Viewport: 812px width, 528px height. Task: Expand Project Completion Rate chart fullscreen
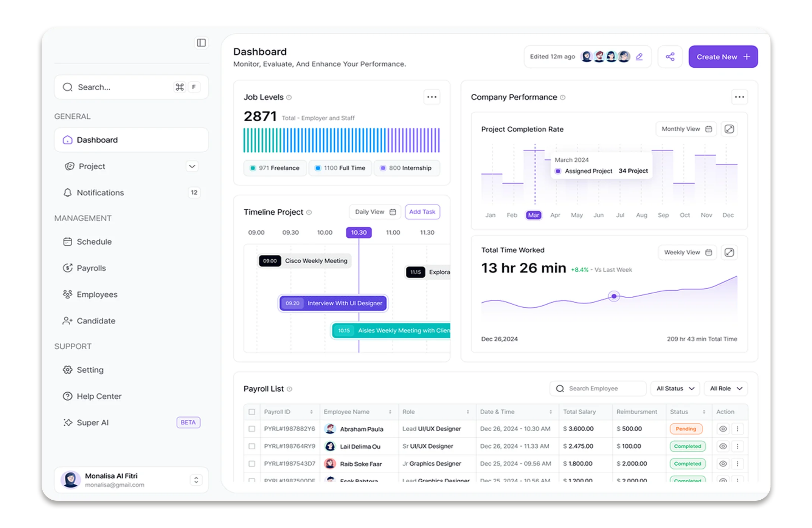pyautogui.click(x=729, y=129)
